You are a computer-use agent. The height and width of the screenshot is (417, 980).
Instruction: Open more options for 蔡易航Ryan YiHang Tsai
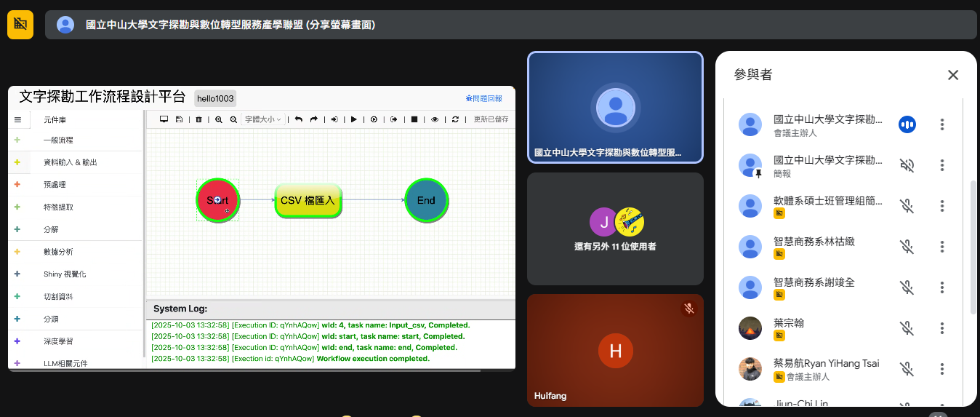click(x=942, y=369)
